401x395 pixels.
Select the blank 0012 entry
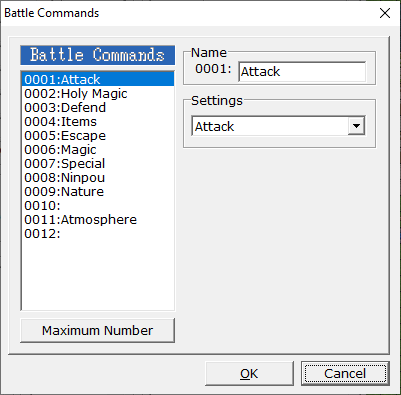(x=98, y=233)
